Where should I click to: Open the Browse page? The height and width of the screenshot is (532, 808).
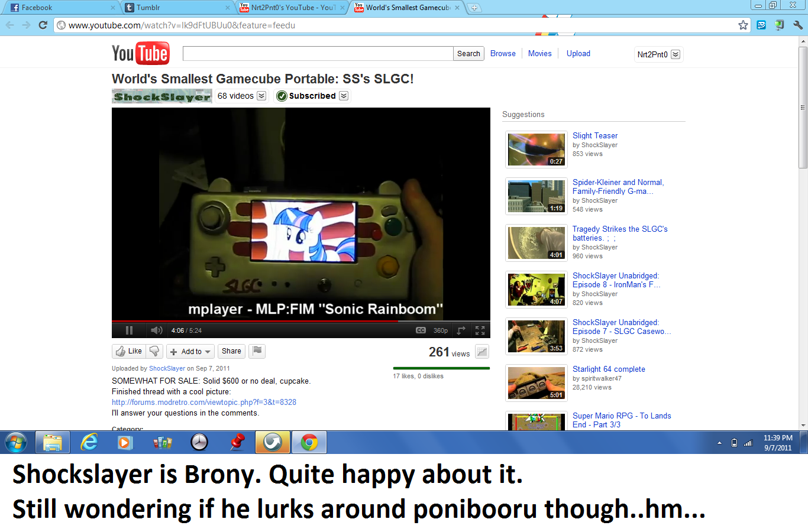[x=503, y=53]
